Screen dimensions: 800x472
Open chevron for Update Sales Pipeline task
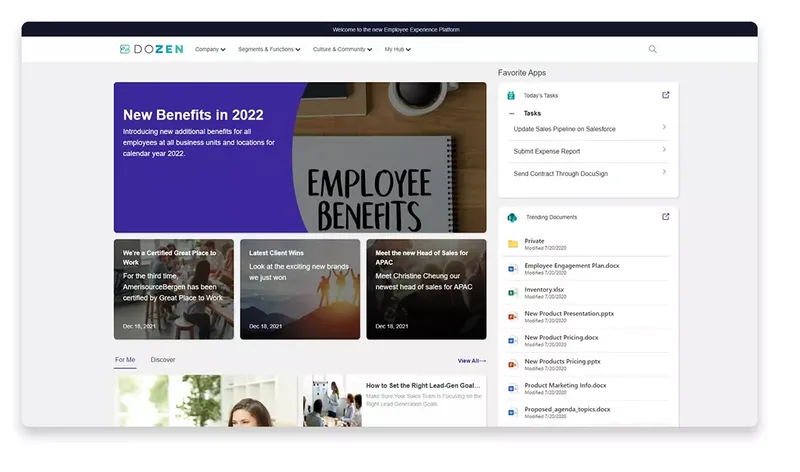coord(664,127)
